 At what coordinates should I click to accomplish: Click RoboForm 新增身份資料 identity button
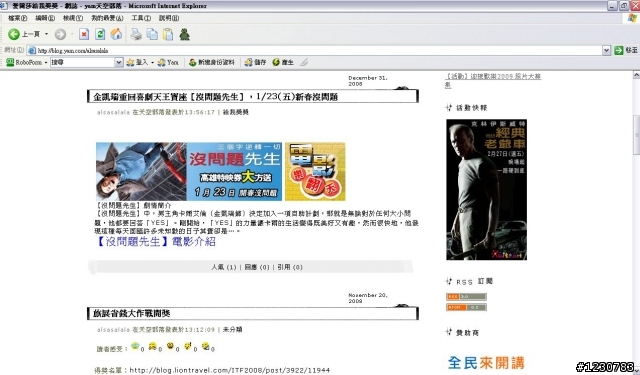click(x=212, y=62)
